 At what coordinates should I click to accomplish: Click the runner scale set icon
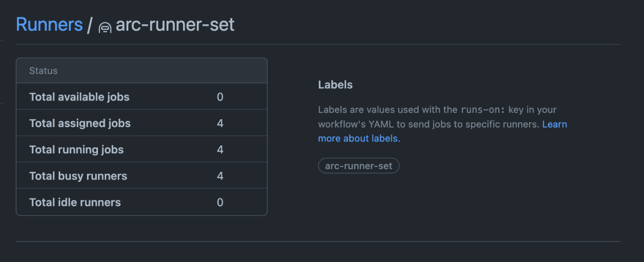coord(105,28)
